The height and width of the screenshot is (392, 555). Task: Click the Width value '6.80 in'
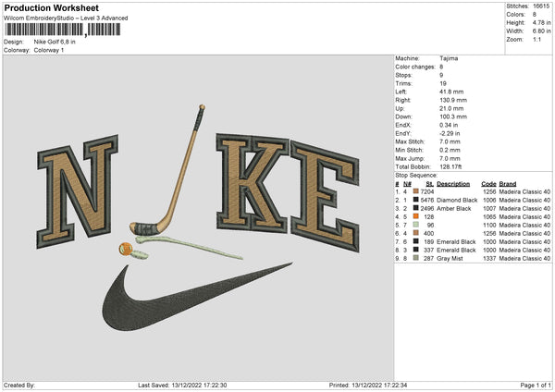click(541, 31)
